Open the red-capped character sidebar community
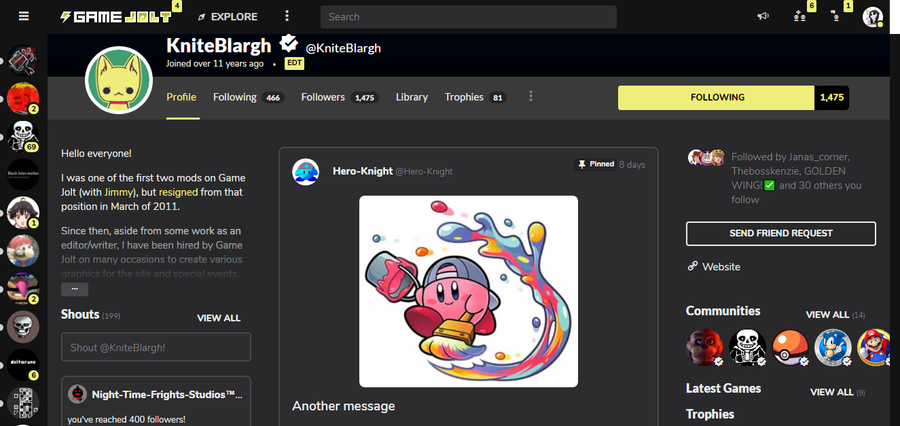The width and height of the screenshot is (900, 426). pyautogui.click(x=23, y=250)
